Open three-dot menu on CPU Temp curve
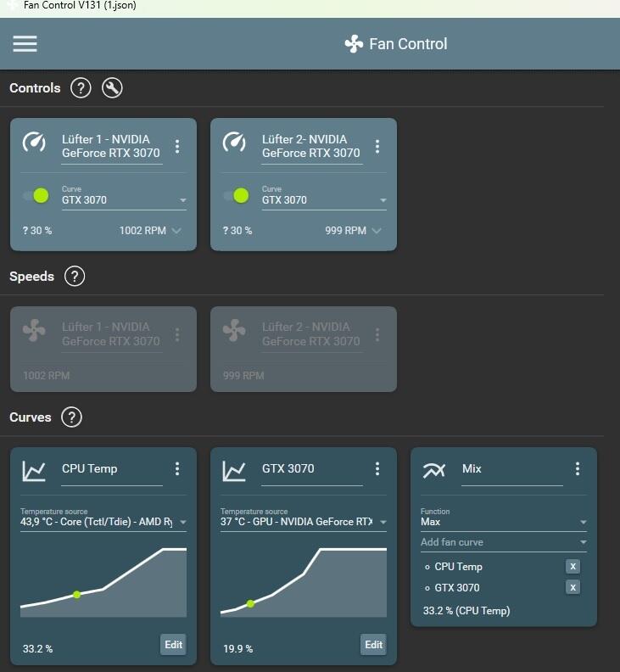 [x=177, y=468]
